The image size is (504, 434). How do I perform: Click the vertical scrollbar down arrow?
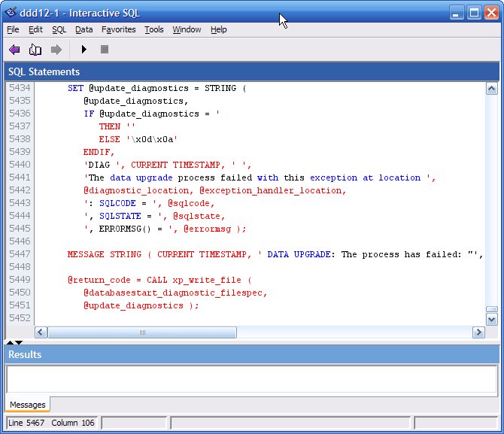[x=491, y=320]
